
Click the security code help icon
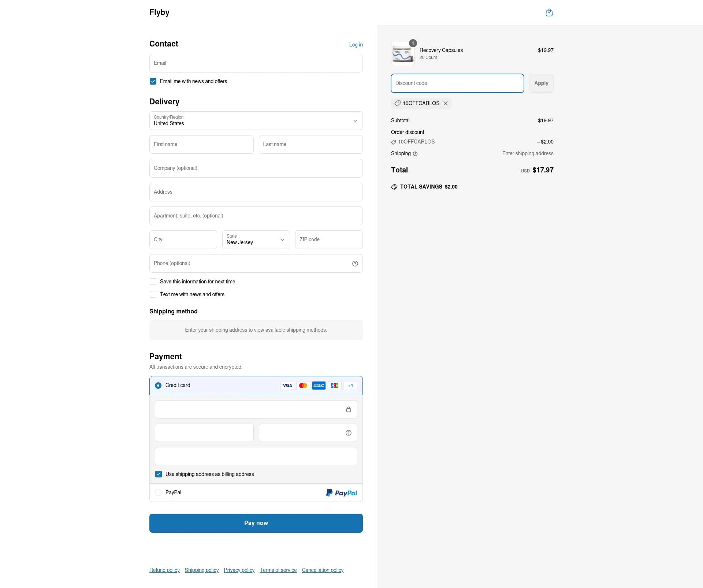(348, 433)
